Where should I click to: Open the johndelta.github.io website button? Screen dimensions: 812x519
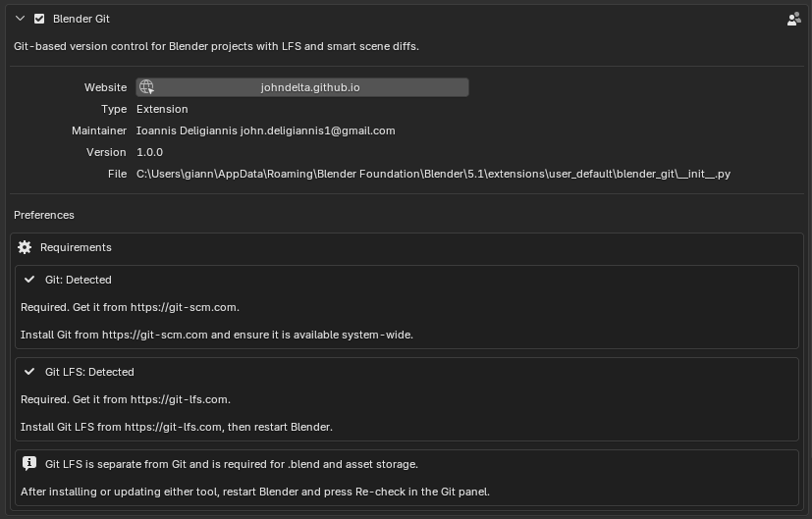302,87
